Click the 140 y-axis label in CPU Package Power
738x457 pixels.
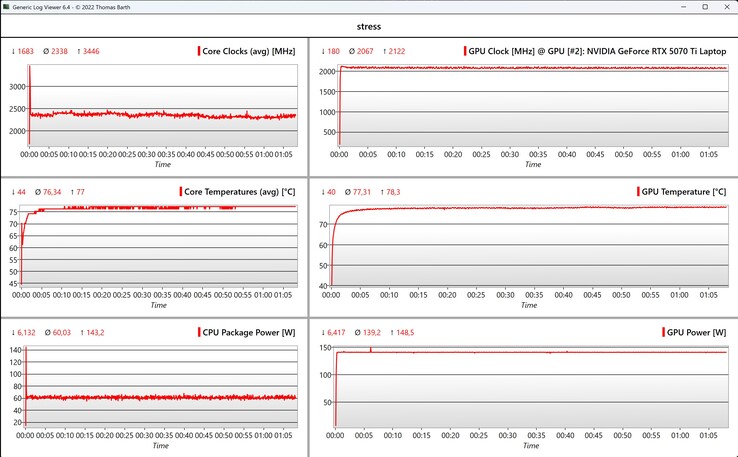click(x=16, y=350)
